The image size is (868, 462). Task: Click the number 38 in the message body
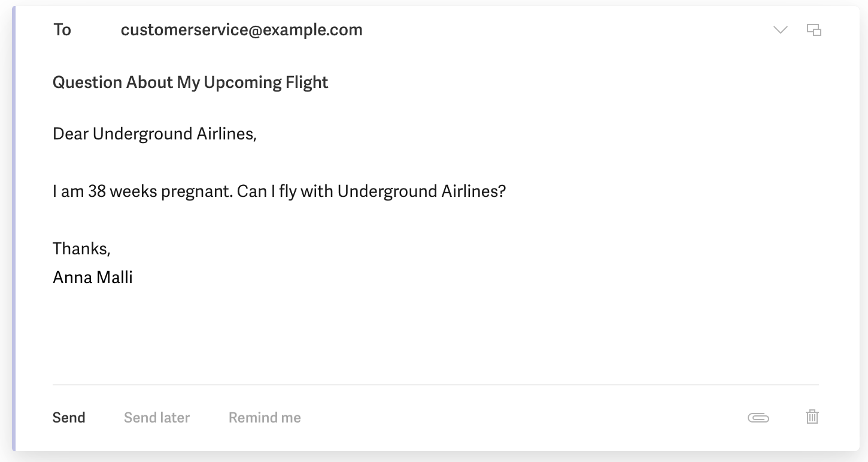click(97, 192)
